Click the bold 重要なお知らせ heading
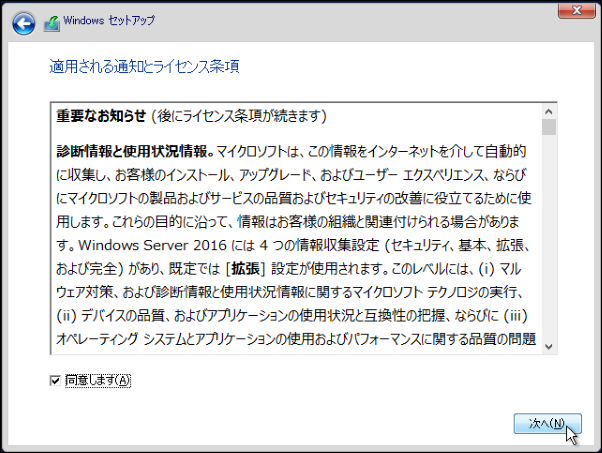Viewport: 602px width, 453px height. click(101, 117)
